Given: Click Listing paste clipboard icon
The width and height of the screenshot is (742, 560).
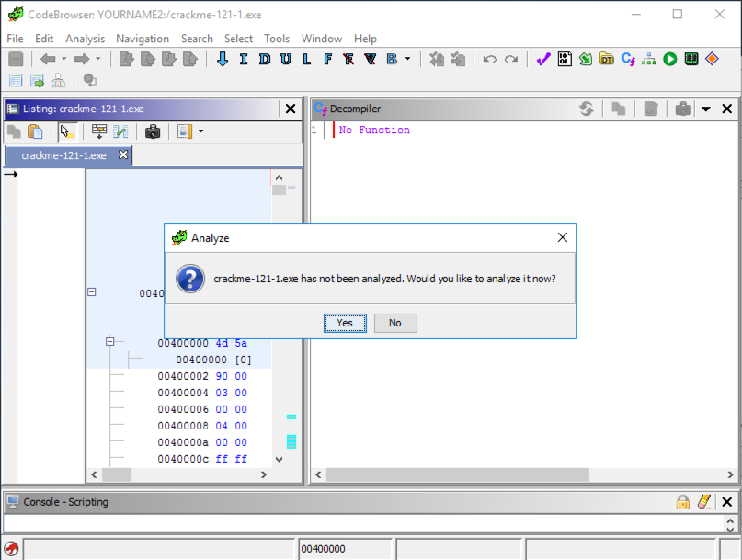Looking at the screenshot, I should [x=35, y=131].
